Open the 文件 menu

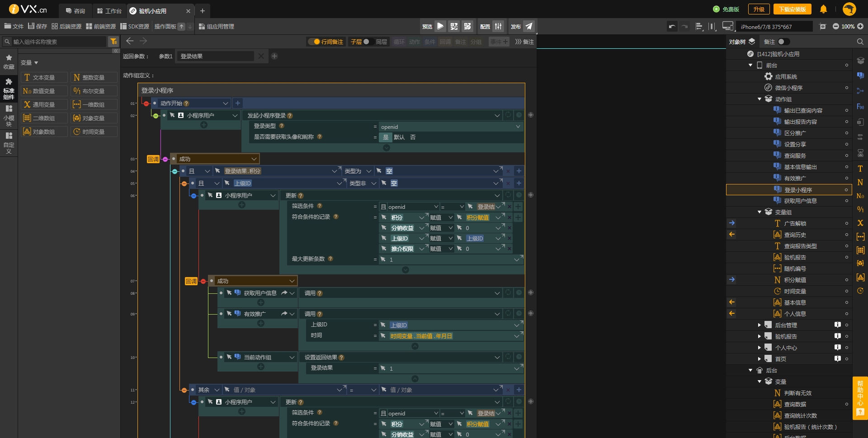point(14,26)
